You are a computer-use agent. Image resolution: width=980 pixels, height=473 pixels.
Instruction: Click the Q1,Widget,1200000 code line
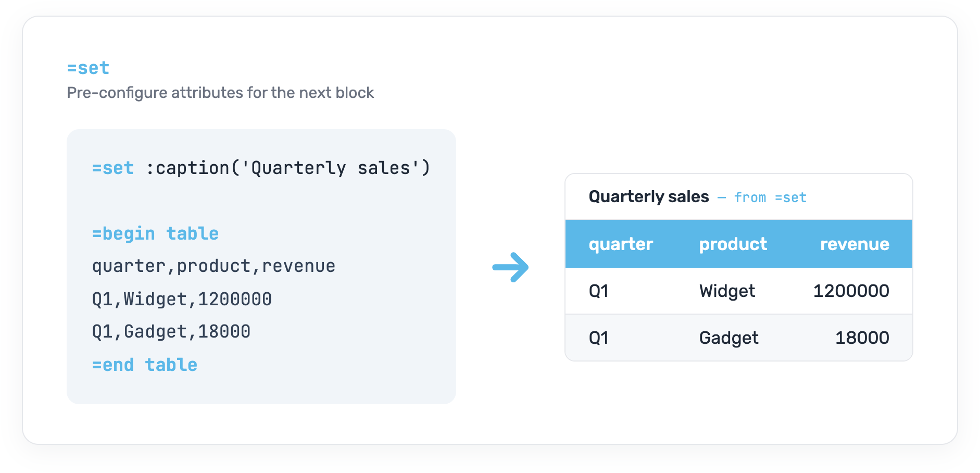tap(182, 299)
